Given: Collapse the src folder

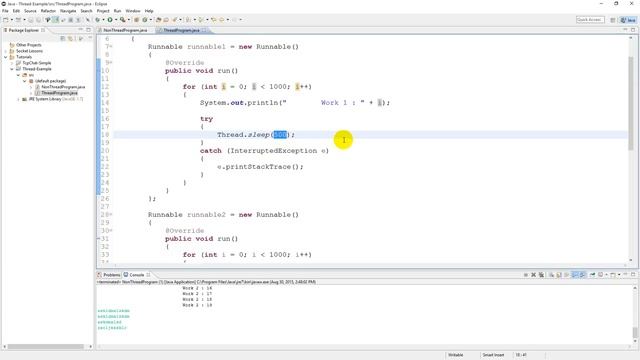Looking at the screenshot, I should [x=18, y=75].
